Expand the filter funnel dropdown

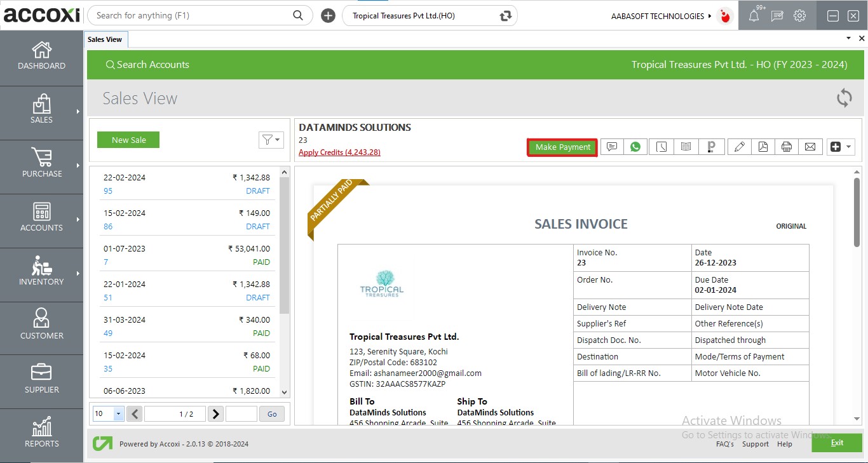click(271, 140)
